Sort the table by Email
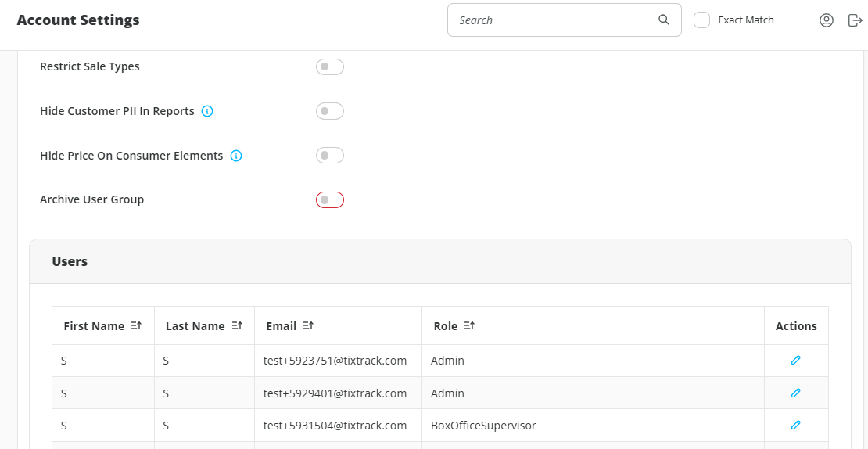Viewport: 868px width, 449px height. click(308, 326)
